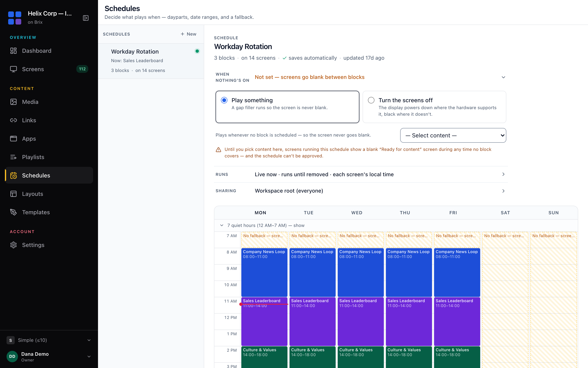Viewport: 588px width, 368px height.
Task: Click the green live status dot on Workday Rotation
Action: coord(197,51)
